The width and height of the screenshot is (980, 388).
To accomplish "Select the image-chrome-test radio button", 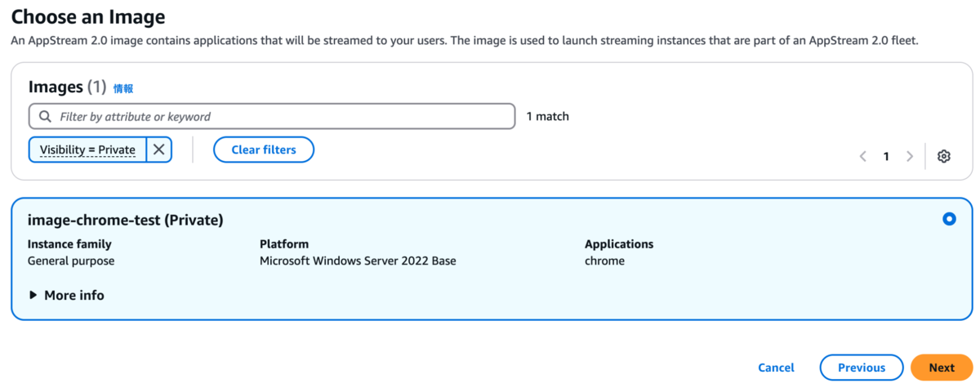I will click(949, 219).
